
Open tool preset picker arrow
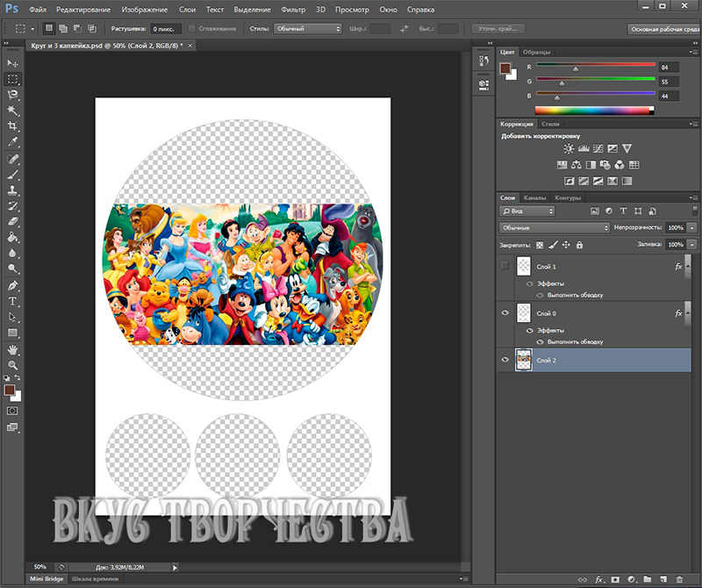[32, 29]
